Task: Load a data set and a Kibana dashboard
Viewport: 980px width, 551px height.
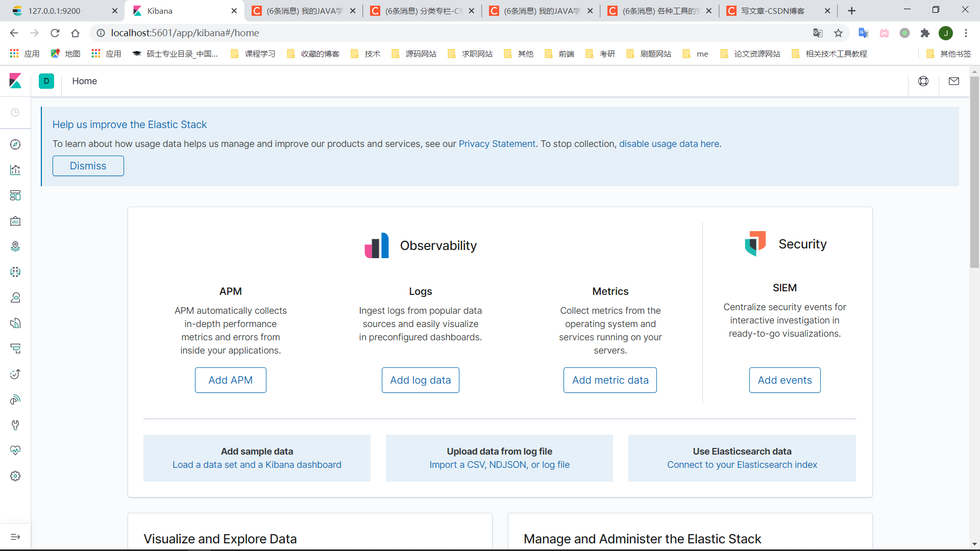Action: point(257,465)
